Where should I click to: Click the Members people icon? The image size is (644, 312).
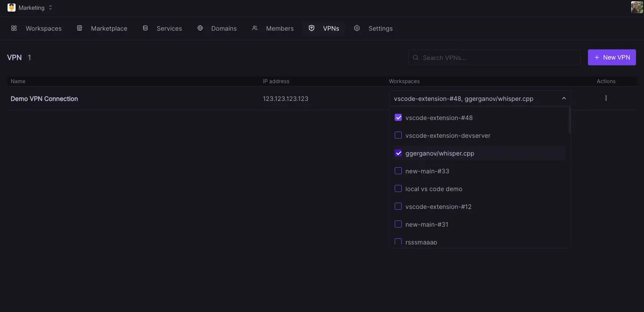(254, 28)
